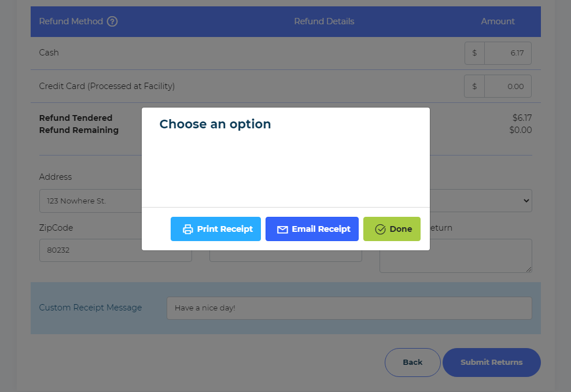Click the checkmark circle icon on Done
Screen dimensions: 571x392
click(380, 230)
